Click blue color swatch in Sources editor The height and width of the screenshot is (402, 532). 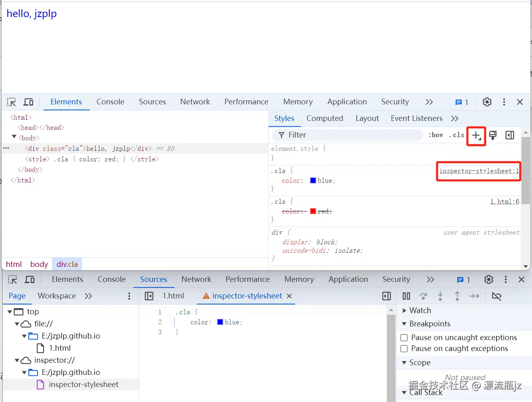click(220, 322)
